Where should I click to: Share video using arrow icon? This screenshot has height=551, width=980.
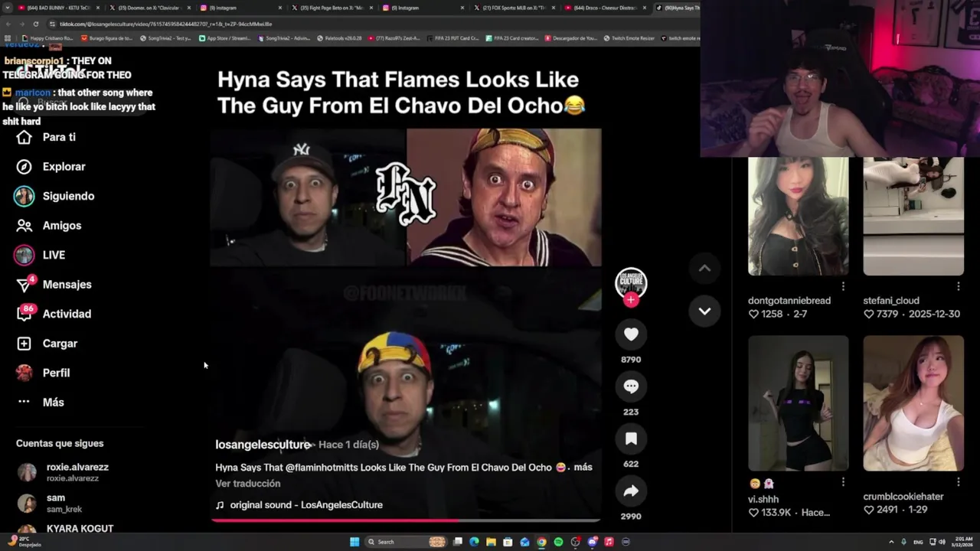click(x=631, y=491)
